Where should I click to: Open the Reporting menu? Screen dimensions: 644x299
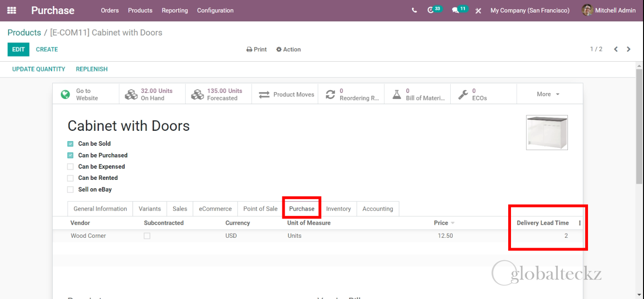(175, 10)
